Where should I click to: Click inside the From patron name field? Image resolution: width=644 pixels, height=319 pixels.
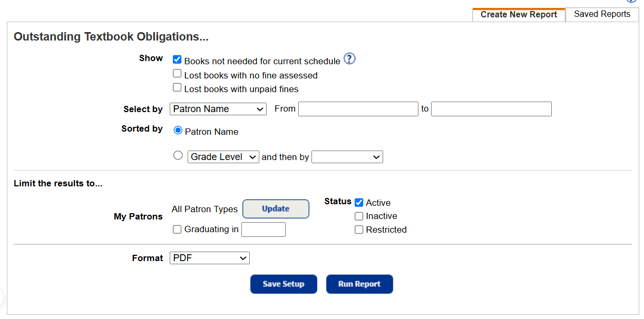coord(358,109)
